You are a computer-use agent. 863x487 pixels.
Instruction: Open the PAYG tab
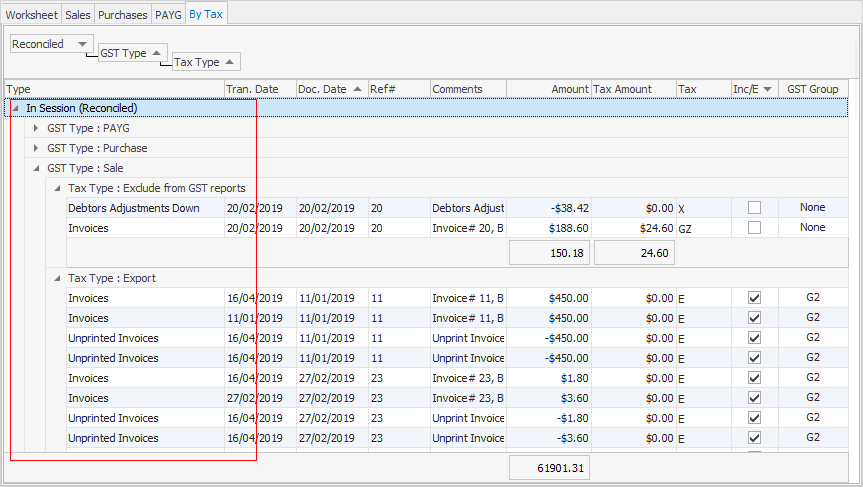[168, 14]
